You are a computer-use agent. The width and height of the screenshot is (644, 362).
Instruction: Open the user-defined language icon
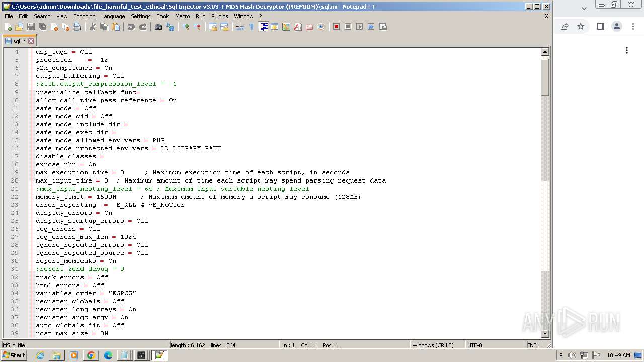(275, 27)
